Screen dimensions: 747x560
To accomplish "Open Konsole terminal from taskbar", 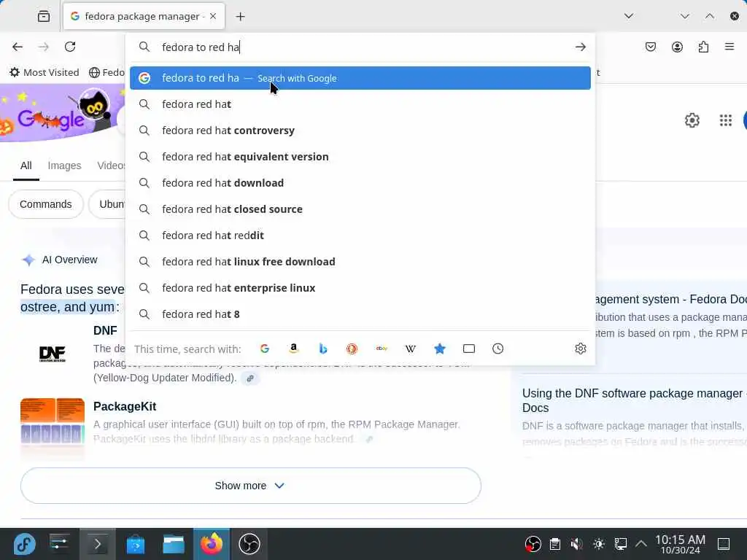I will tap(97, 544).
